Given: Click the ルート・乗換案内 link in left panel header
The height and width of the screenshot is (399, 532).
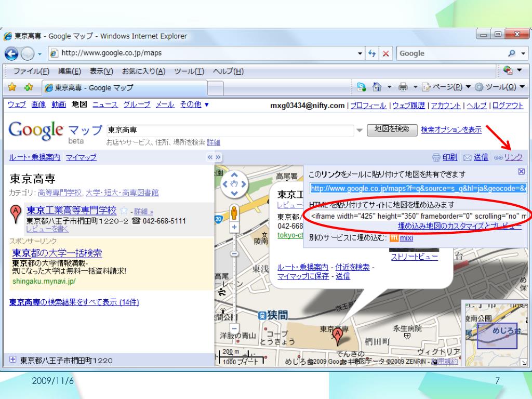Looking at the screenshot, I should (x=35, y=157).
